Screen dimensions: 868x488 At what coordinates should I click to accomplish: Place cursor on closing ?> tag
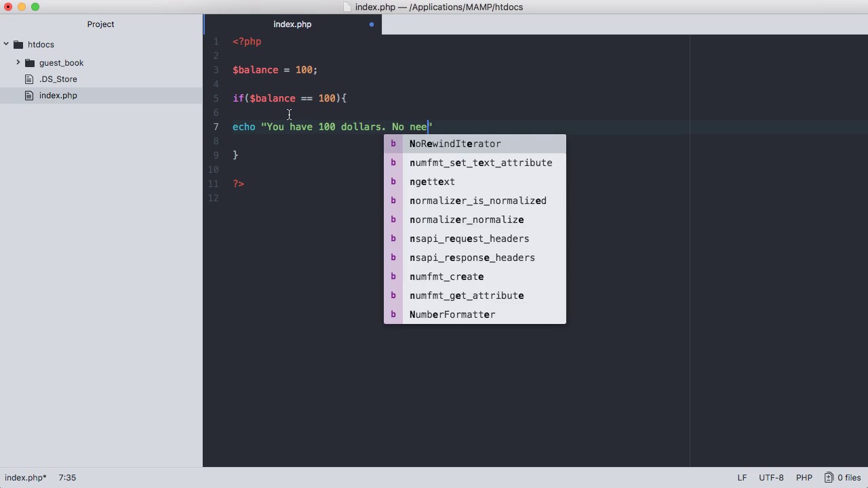(238, 184)
